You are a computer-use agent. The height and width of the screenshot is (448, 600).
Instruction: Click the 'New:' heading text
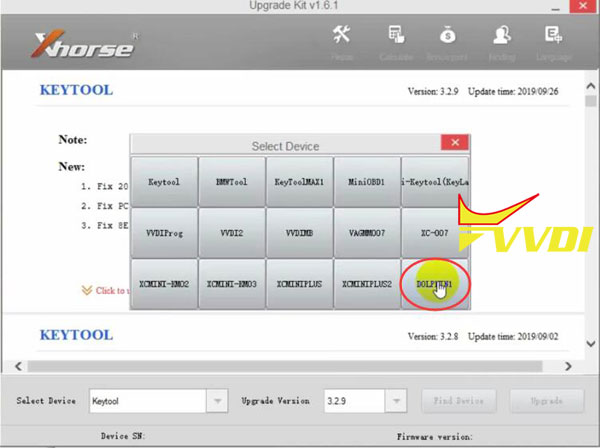pos(72,167)
